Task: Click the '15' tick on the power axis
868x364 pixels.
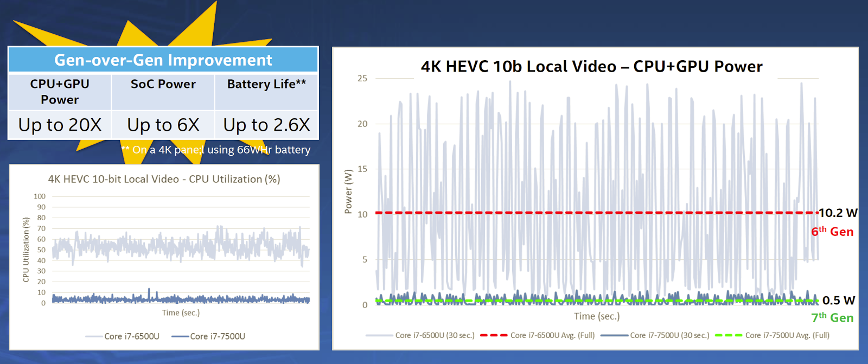Action: (362, 169)
